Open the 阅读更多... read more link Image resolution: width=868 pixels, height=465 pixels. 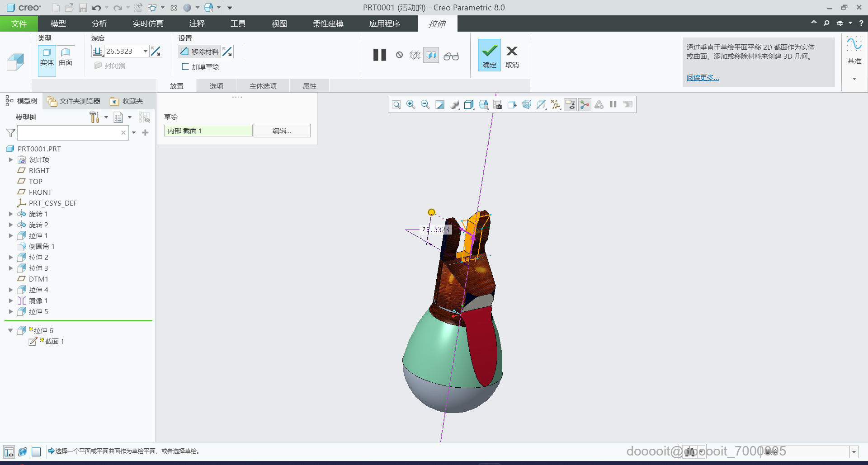[703, 77]
